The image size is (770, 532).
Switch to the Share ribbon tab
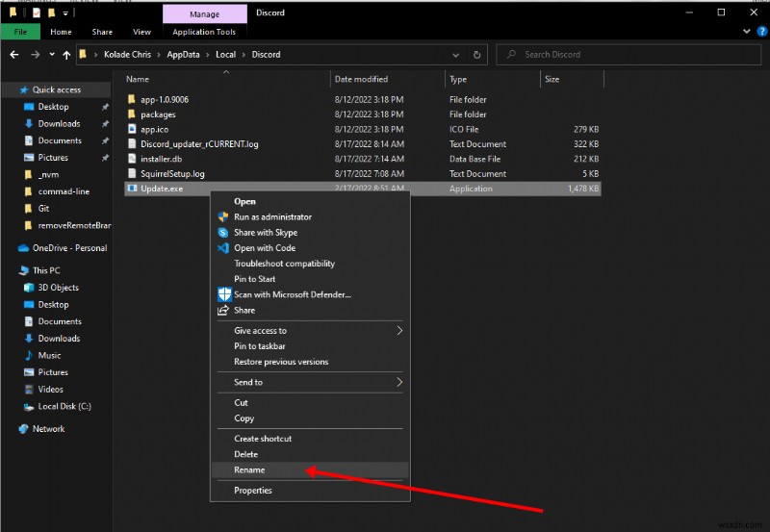(x=102, y=32)
